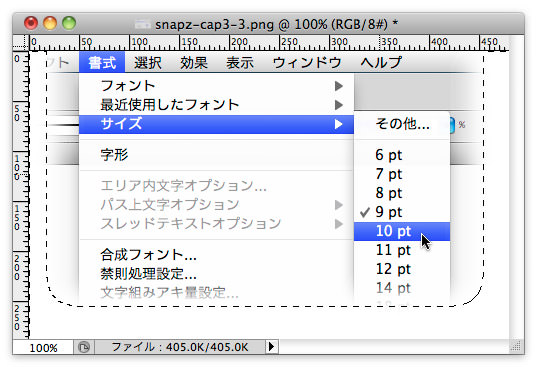Open the ウィンドウ menu
537x367 pixels.
point(307,63)
